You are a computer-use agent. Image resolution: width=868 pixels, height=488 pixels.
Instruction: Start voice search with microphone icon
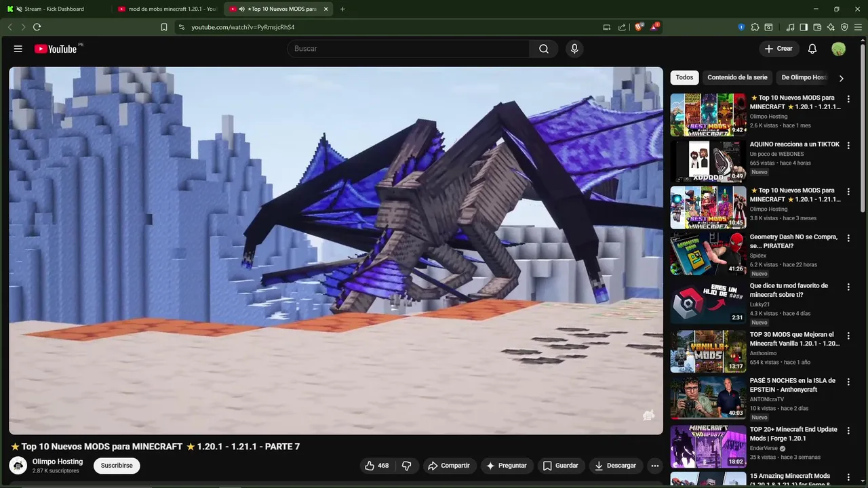[x=574, y=49]
